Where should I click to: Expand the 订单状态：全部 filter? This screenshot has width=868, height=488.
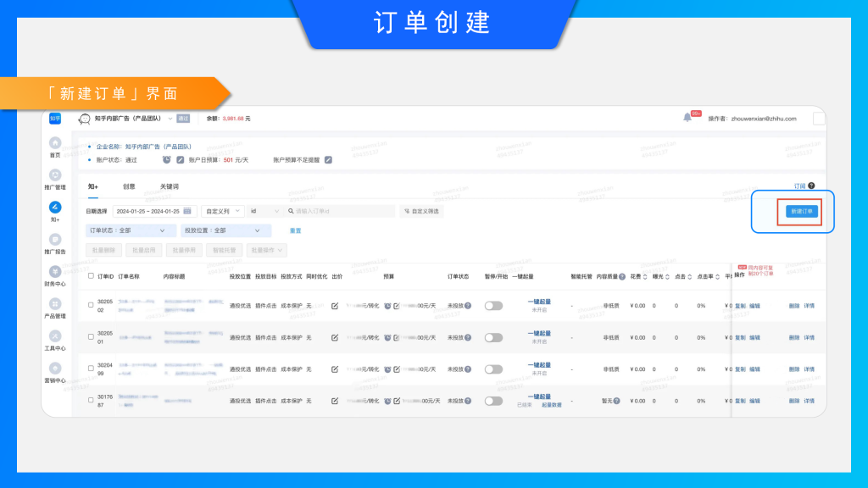coord(131,230)
